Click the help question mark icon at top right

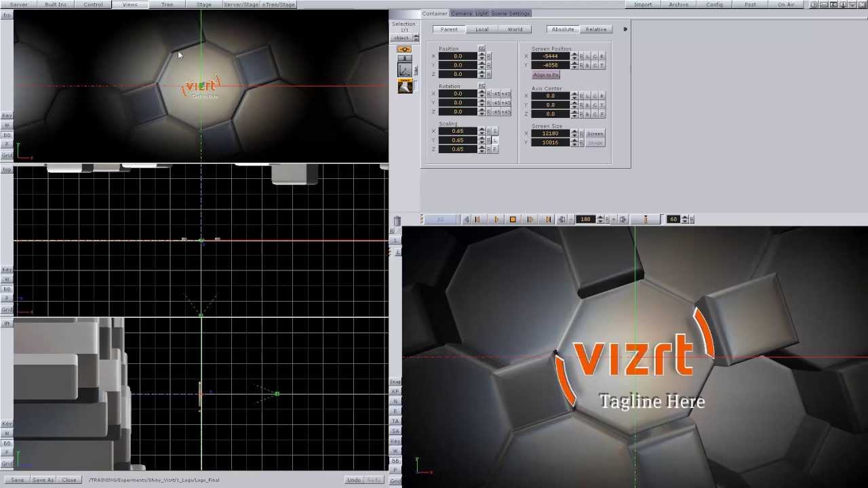click(x=814, y=5)
